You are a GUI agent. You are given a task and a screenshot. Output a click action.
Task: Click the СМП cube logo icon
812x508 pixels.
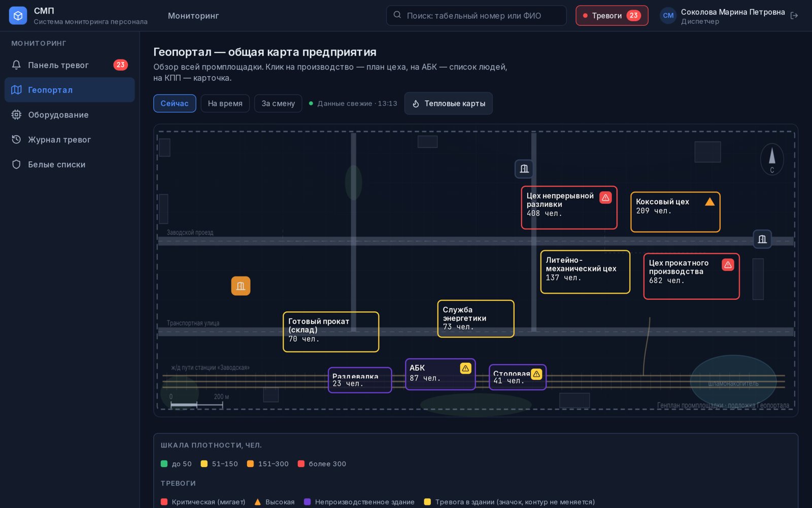(18, 16)
